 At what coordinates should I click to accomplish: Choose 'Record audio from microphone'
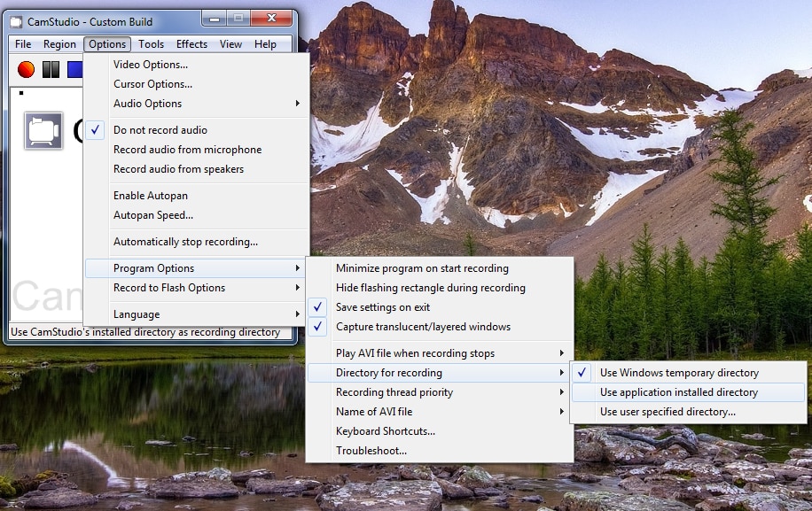pos(187,150)
